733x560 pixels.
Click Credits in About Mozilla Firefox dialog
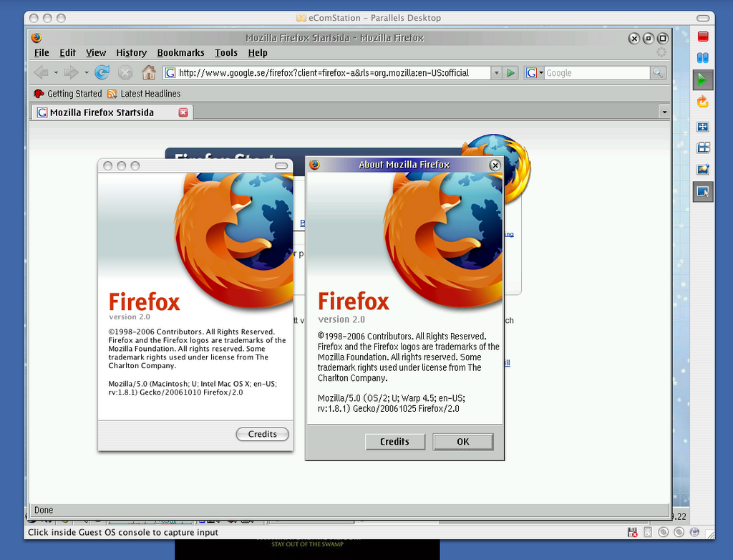point(395,442)
